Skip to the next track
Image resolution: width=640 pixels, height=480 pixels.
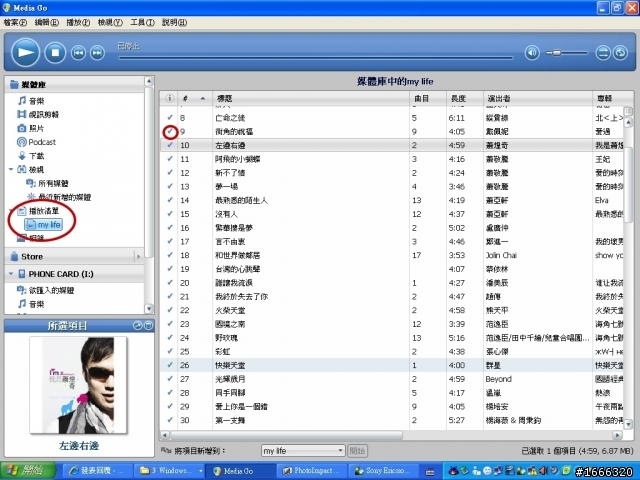(97, 53)
